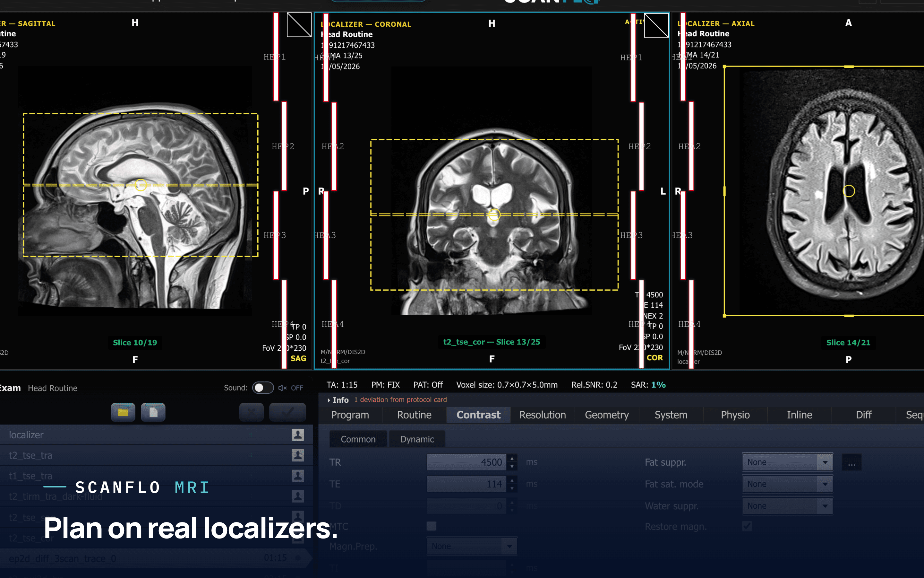The height and width of the screenshot is (578, 924).
Task: Open the Physio tab
Action: (x=735, y=415)
